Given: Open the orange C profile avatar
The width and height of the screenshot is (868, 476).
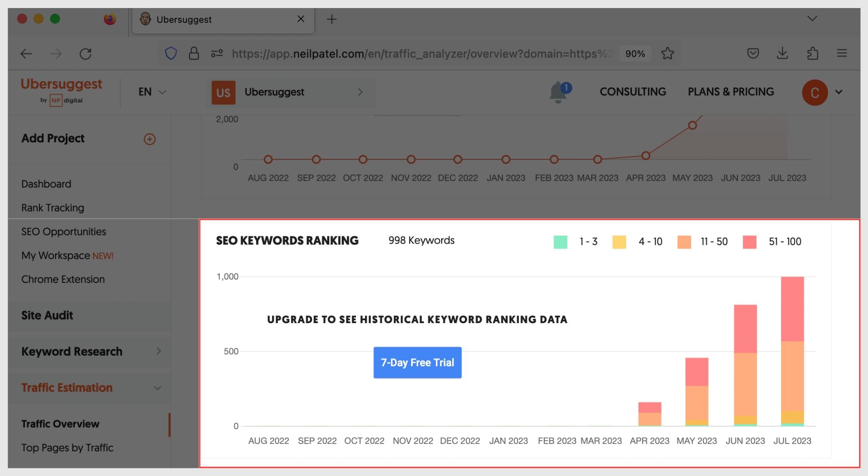Looking at the screenshot, I should (815, 92).
